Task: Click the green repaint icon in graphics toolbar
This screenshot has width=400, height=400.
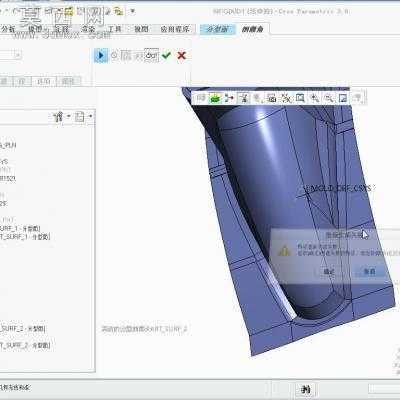Action: pos(215,98)
